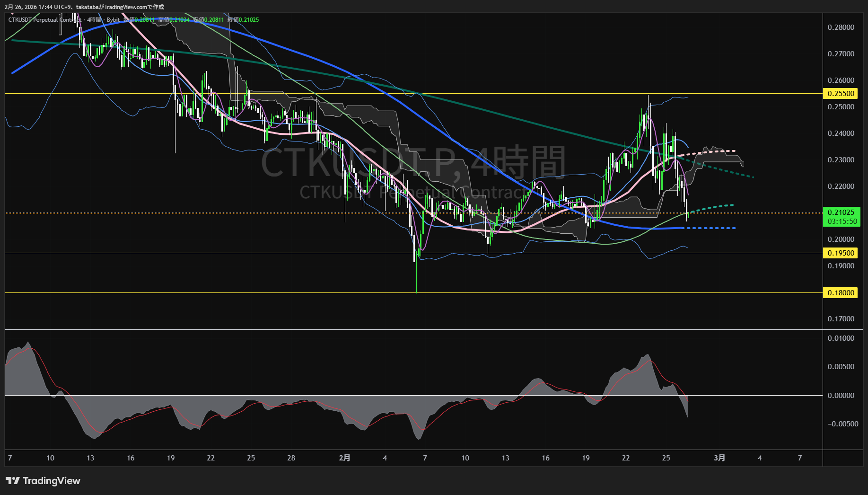Image resolution: width=868 pixels, height=495 pixels.
Task: Click the TradingView logo icon
Action: (13, 481)
